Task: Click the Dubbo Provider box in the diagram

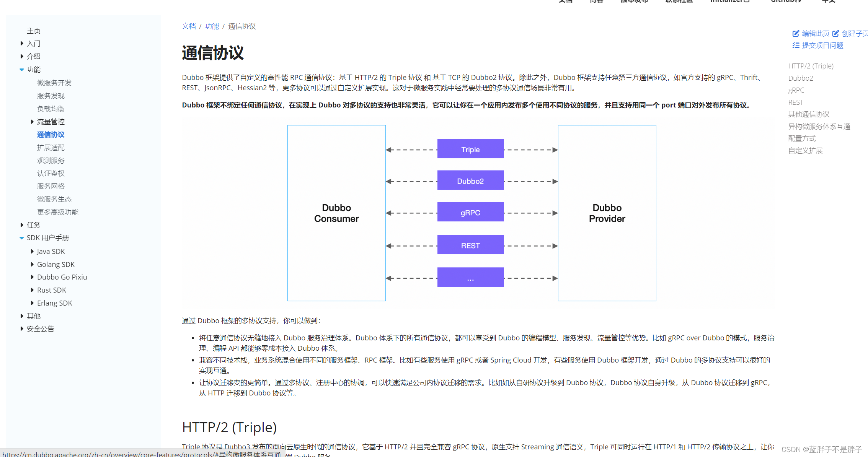Action: (x=607, y=213)
